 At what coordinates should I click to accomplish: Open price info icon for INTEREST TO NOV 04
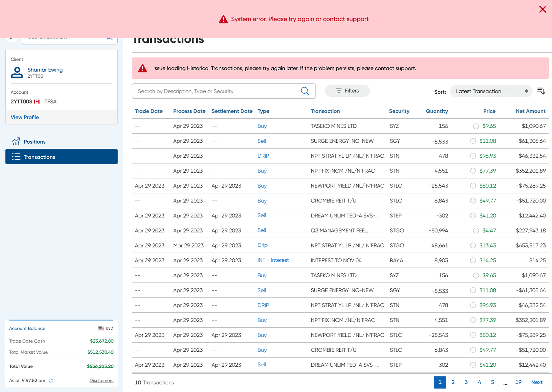click(x=473, y=260)
